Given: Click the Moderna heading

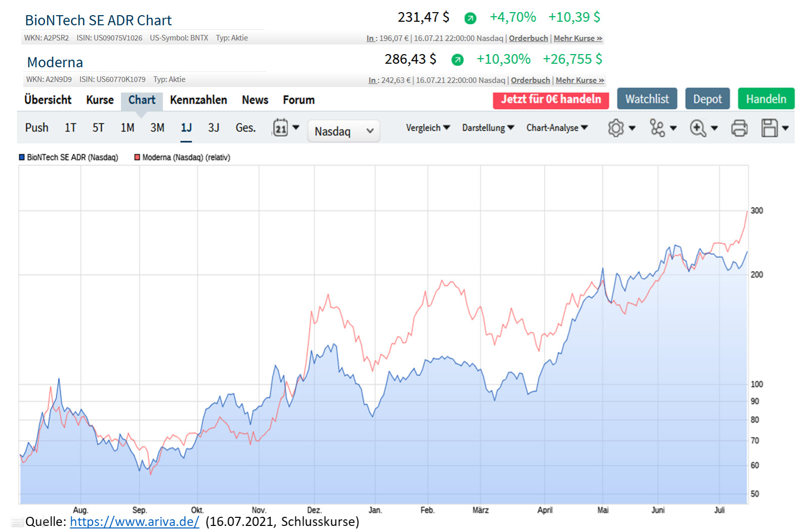Looking at the screenshot, I should [x=55, y=62].
